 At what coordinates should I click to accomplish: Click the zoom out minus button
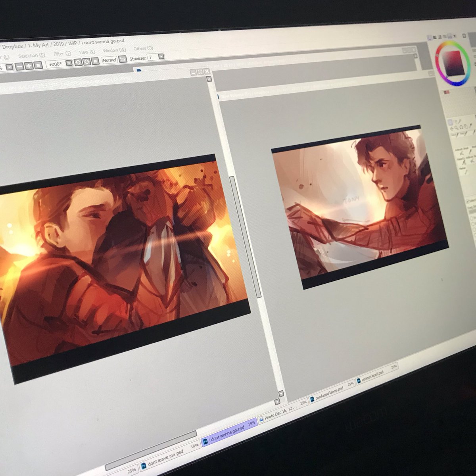pyautogui.click(x=20, y=66)
